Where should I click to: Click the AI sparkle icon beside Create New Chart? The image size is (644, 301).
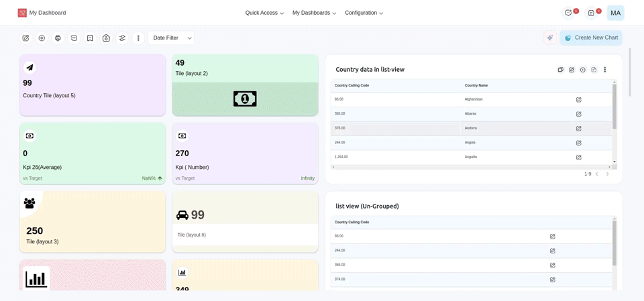click(550, 38)
